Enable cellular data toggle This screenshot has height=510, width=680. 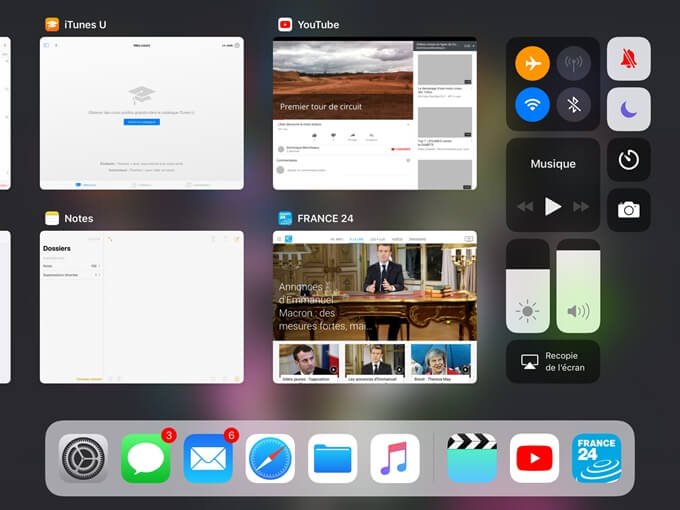(573, 63)
